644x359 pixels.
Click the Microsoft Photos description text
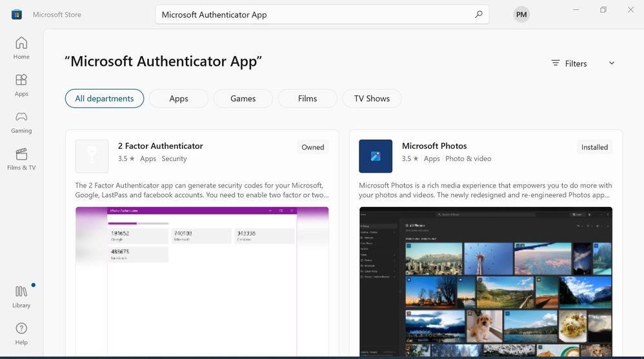pyautogui.click(x=485, y=190)
